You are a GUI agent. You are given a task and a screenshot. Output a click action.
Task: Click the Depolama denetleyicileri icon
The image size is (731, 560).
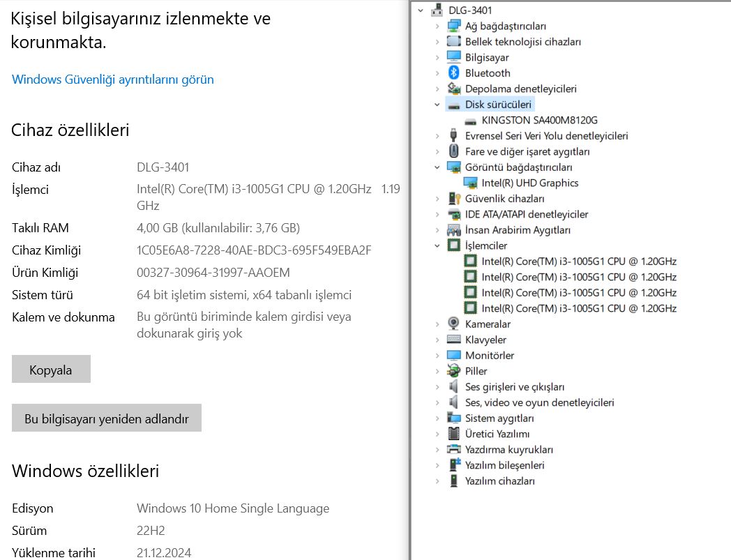click(x=453, y=88)
